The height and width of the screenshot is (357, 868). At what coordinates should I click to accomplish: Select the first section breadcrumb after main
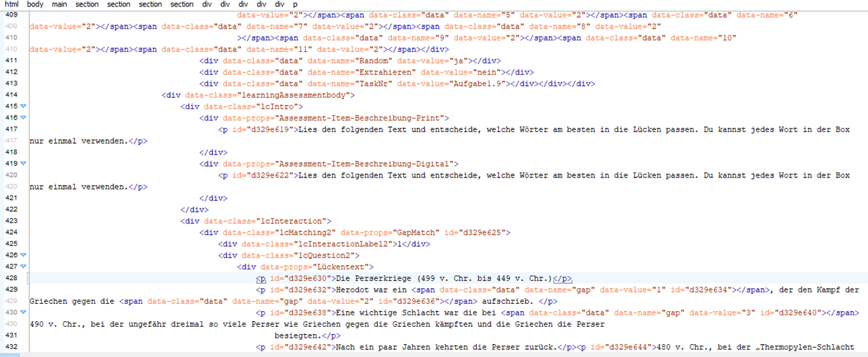coord(87,4)
